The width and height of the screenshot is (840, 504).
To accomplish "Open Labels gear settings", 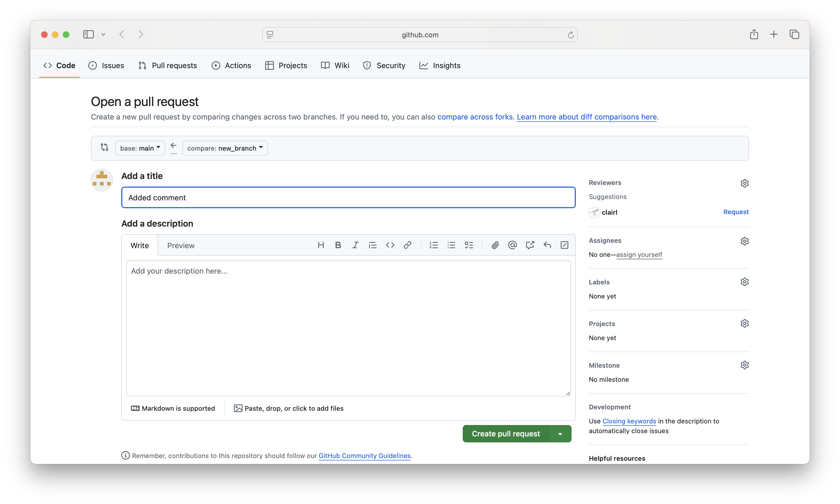I will pos(744,282).
